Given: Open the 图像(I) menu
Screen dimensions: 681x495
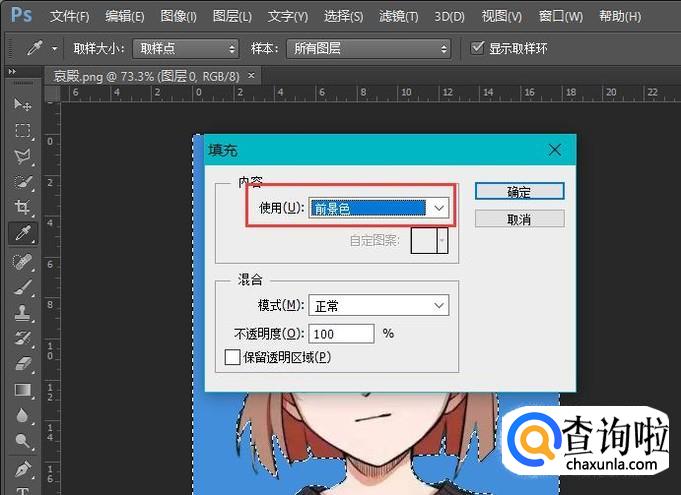Looking at the screenshot, I should pos(179,16).
